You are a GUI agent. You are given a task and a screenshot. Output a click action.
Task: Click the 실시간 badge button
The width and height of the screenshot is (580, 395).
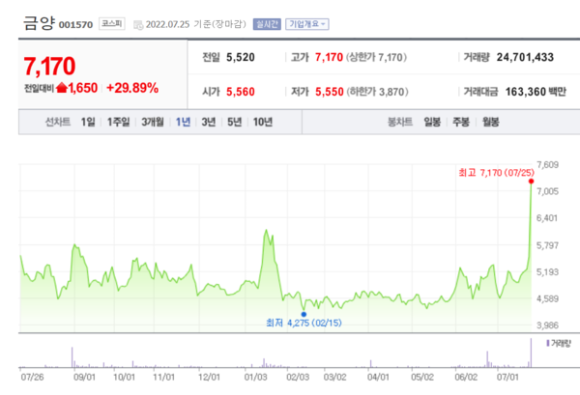(267, 24)
